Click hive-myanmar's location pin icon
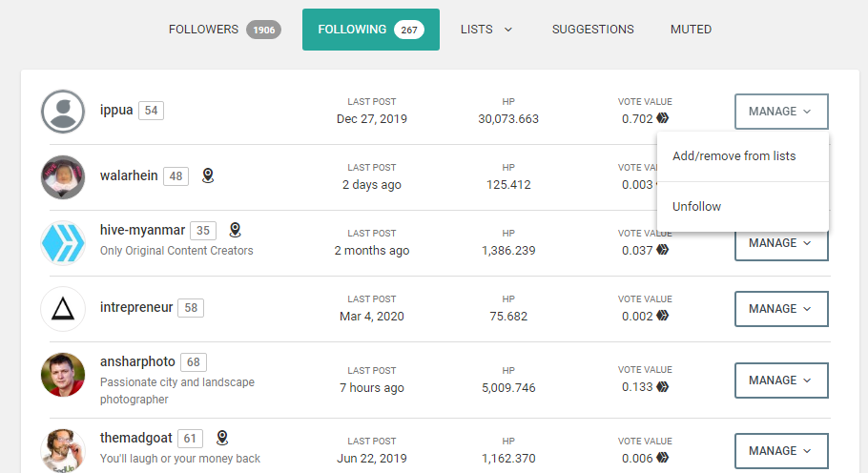 click(x=236, y=230)
